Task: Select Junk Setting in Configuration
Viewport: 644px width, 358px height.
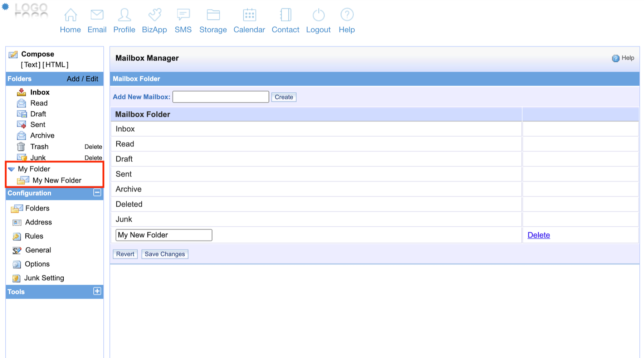Action: (x=44, y=278)
